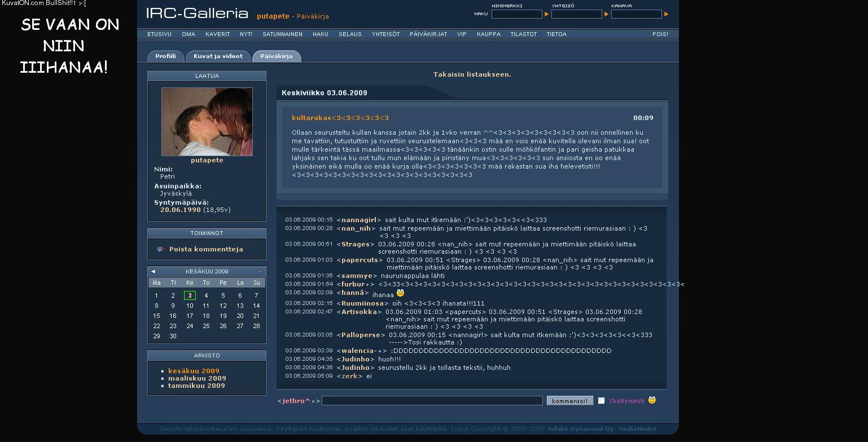Click the orange arrow next to Kanava search
868x442 pixels.
tap(666, 14)
